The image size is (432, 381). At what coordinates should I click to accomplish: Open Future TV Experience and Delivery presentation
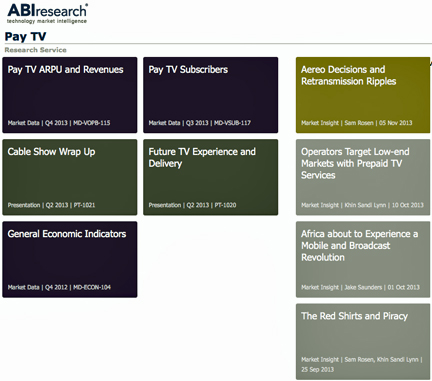tap(211, 177)
